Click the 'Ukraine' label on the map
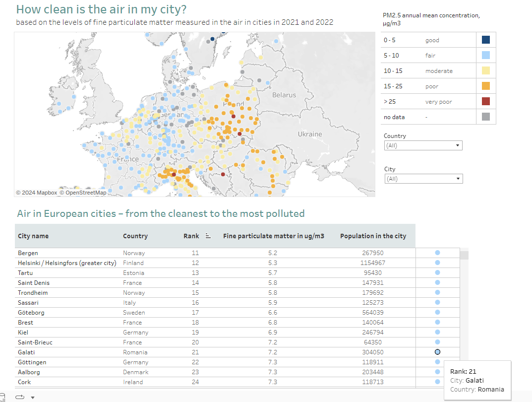 (310, 134)
